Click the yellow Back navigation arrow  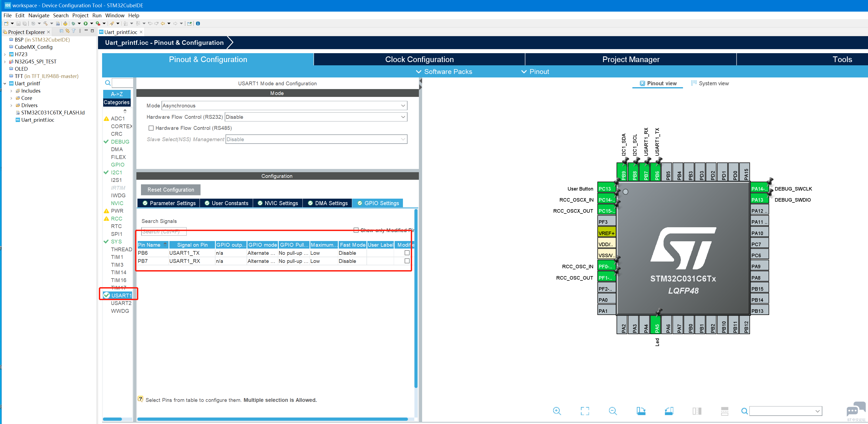pos(163,23)
